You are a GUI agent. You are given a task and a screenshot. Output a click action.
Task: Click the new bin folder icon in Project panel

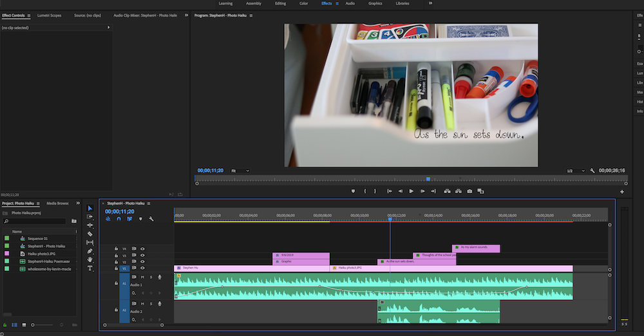(74, 221)
